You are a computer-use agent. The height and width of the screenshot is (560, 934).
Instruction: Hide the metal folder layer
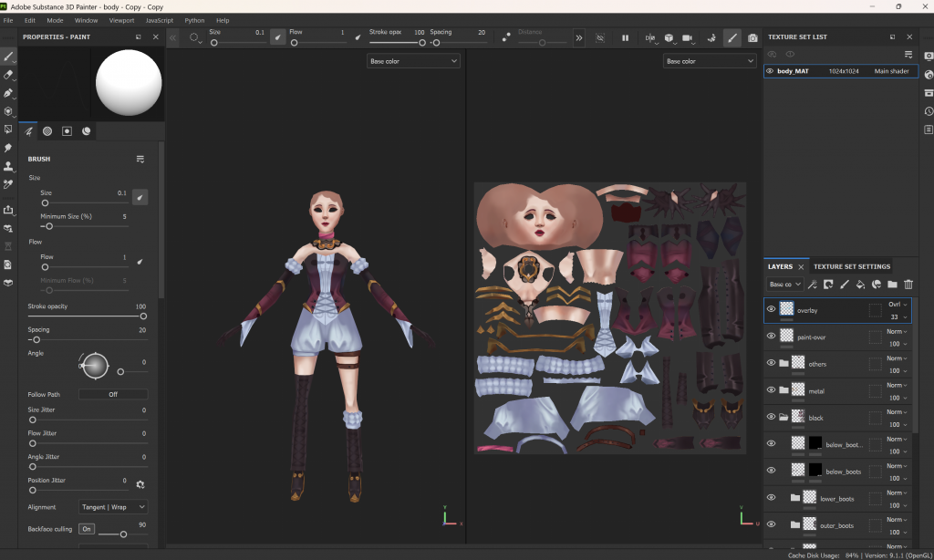click(771, 389)
